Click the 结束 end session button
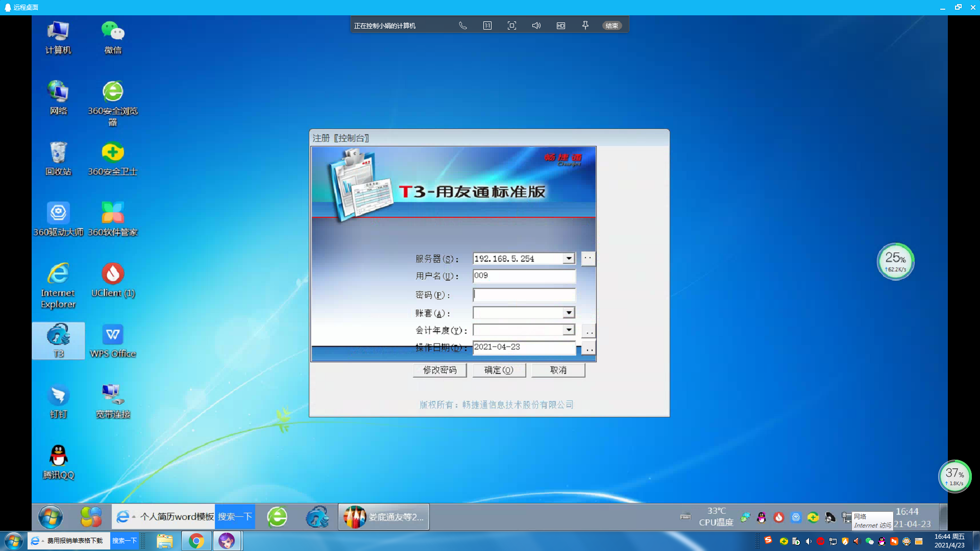Viewport: 980px width, 551px height. (612, 26)
